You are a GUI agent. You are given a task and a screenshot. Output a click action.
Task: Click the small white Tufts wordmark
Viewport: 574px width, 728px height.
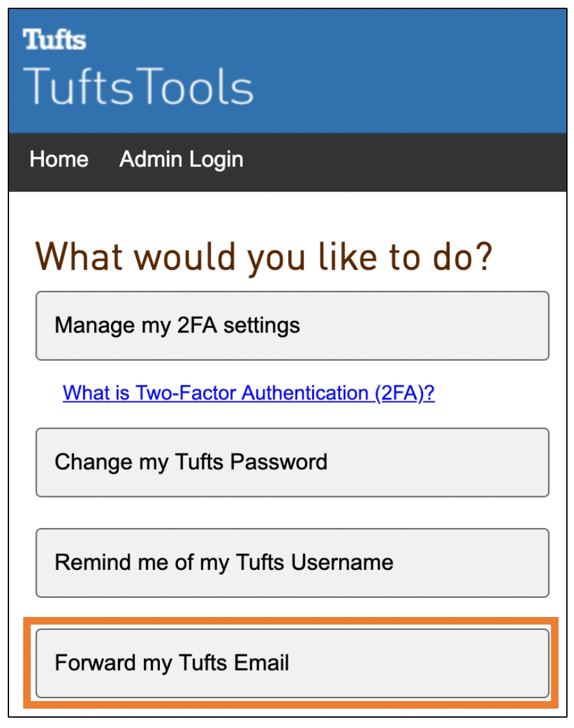coord(54,40)
